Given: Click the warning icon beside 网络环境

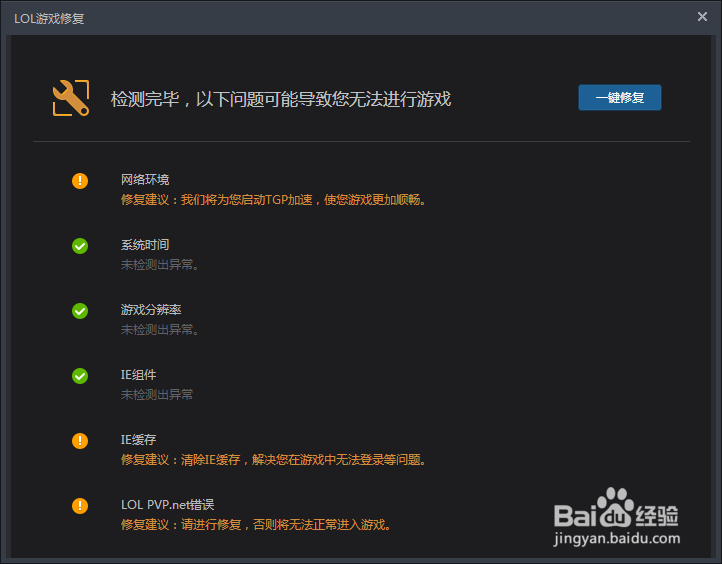Looking at the screenshot, I should [80, 181].
